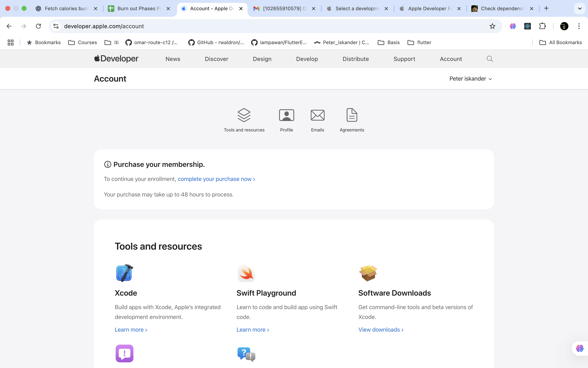The width and height of the screenshot is (588, 368).
Task: Click the Apple Developer logo
Action: [x=116, y=59]
